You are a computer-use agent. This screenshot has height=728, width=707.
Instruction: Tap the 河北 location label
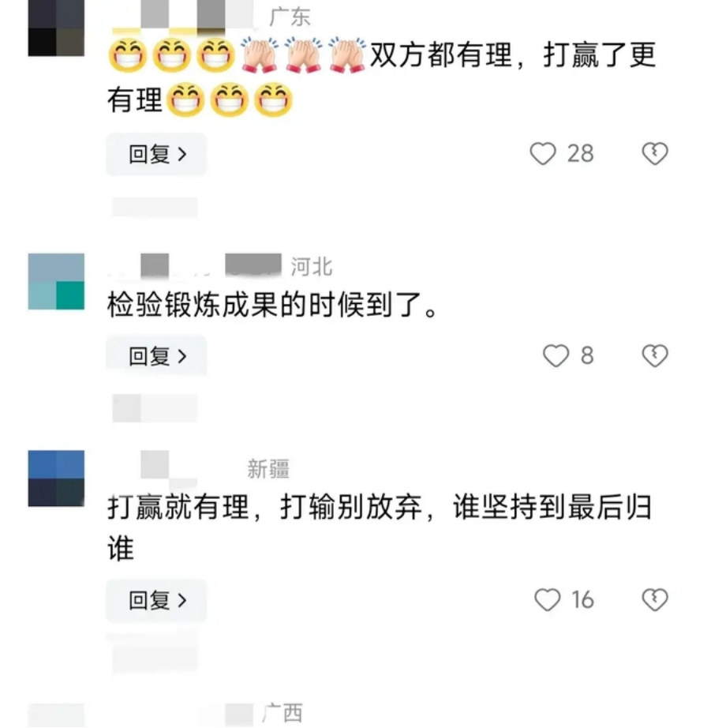(x=311, y=267)
